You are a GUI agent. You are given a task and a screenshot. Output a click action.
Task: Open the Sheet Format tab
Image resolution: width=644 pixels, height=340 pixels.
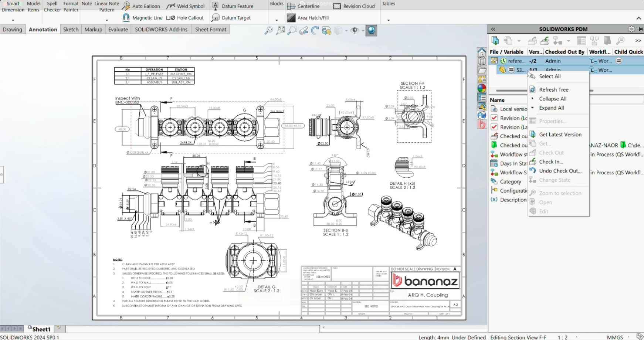tap(211, 30)
